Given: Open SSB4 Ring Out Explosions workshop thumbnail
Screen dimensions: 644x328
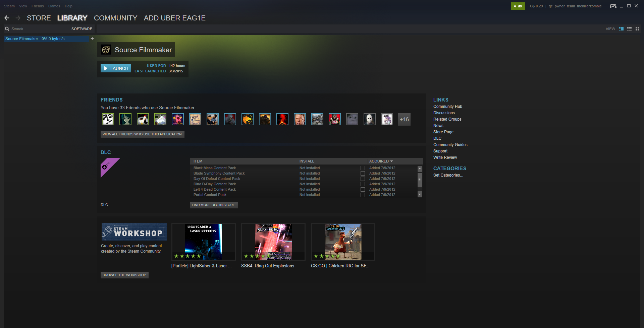Looking at the screenshot, I should click(x=273, y=242).
